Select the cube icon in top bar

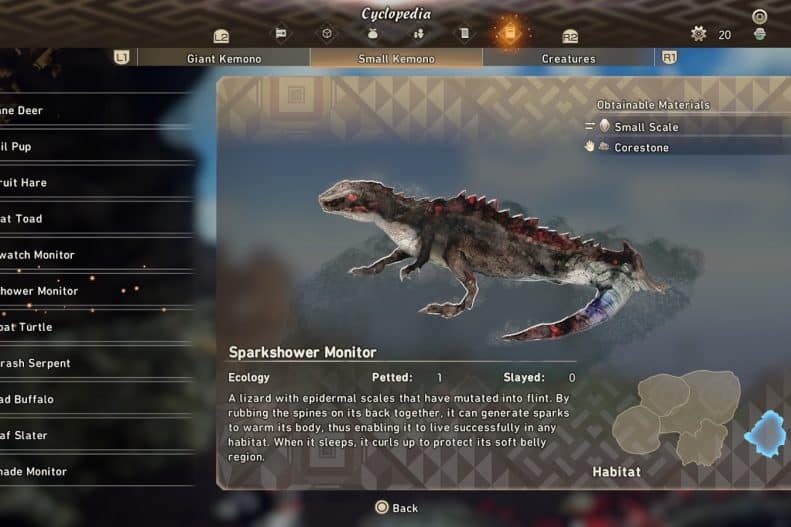pyautogui.click(x=327, y=34)
